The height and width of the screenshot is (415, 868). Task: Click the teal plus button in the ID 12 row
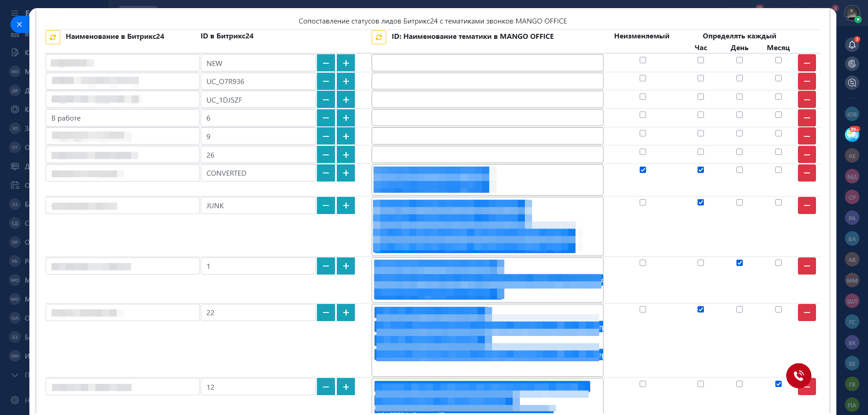346,387
